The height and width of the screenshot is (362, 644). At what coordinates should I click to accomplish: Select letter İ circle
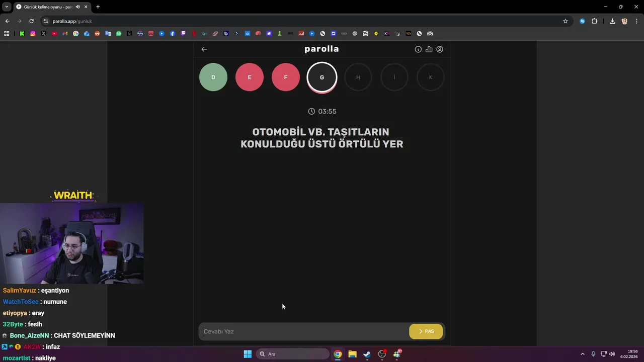click(394, 77)
